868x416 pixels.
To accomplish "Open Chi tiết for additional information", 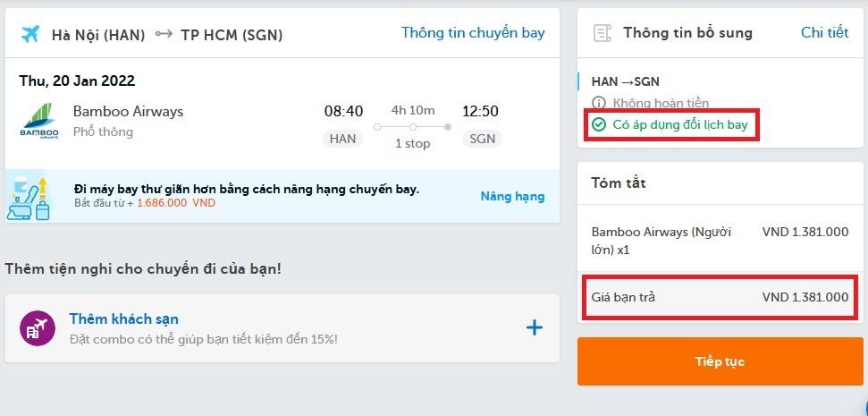I will click(x=824, y=33).
